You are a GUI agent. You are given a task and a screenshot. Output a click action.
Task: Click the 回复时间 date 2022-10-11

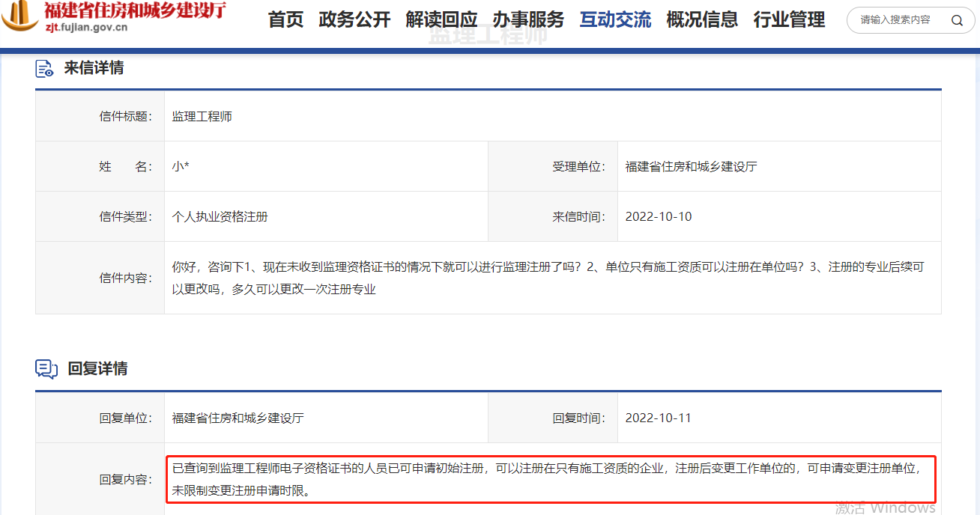pyautogui.click(x=659, y=418)
